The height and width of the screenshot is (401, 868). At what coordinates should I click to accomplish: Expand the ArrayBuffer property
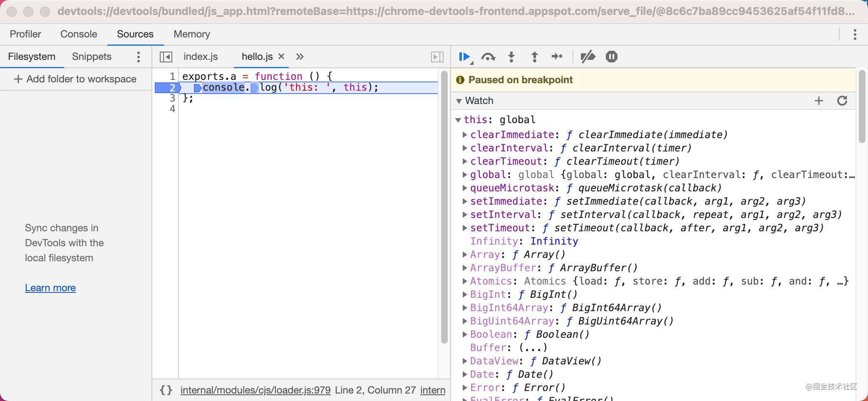[464, 268]
